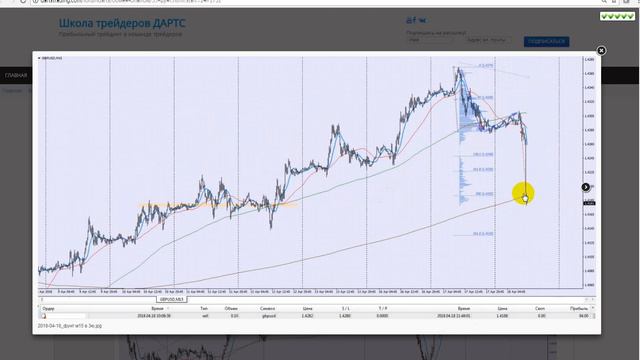Click the image filename caption below chart
The width and height of the screenshot is (640, 360).
click(x=69, y=326)
